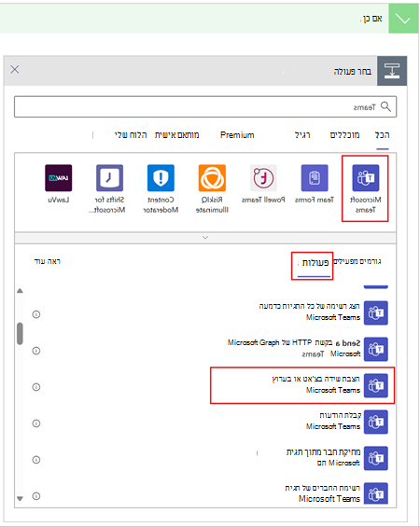
Task: Click Teams icon of 'רשימת החברים' action
Action: 376,493
